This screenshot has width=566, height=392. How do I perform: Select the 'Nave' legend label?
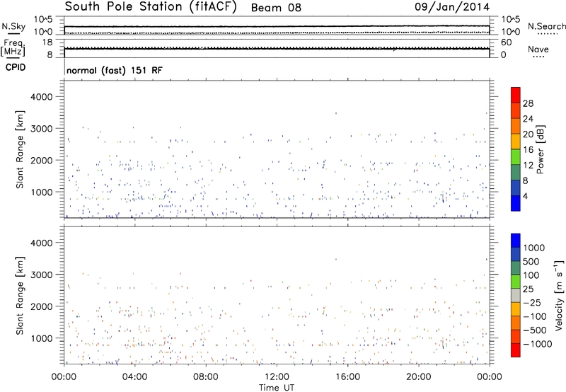click(x=538, y=49)
